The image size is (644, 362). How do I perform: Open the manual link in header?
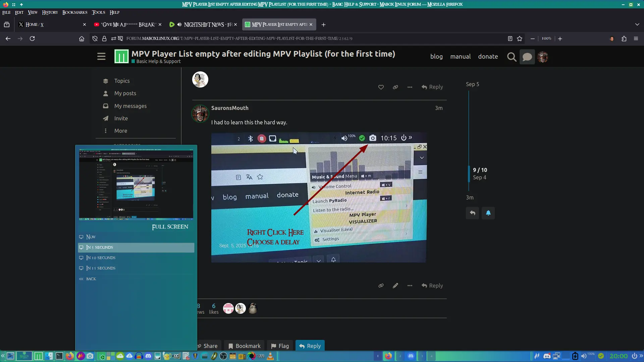click(460, 56)
